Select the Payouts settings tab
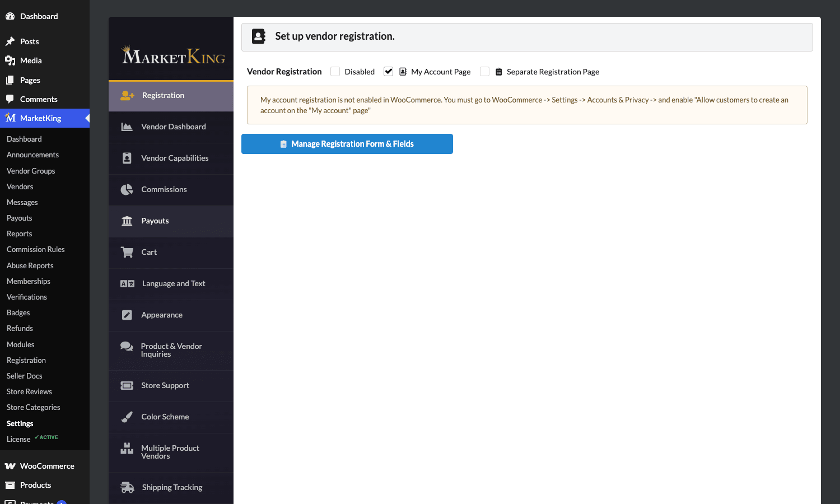This screenshot has width=840, height=504. click(x=171, y=221)
